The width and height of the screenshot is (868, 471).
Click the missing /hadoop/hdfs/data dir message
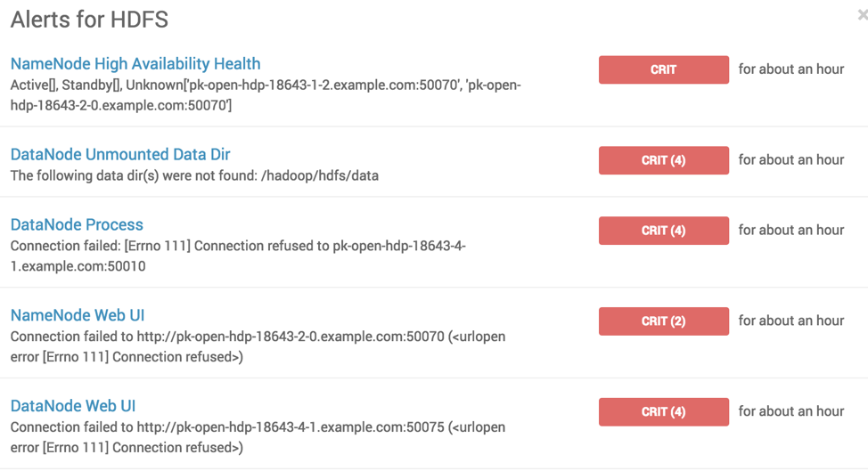click(194, 175)
